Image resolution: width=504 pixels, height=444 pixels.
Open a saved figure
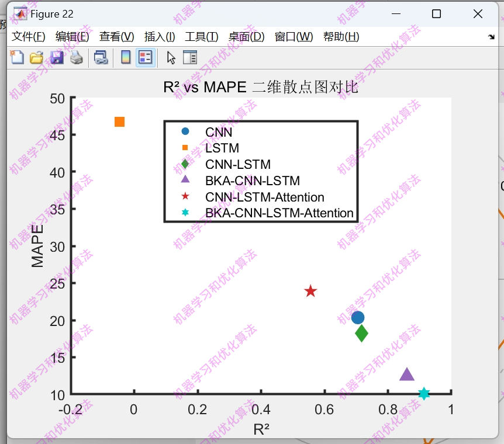click(x=36, y=57)
